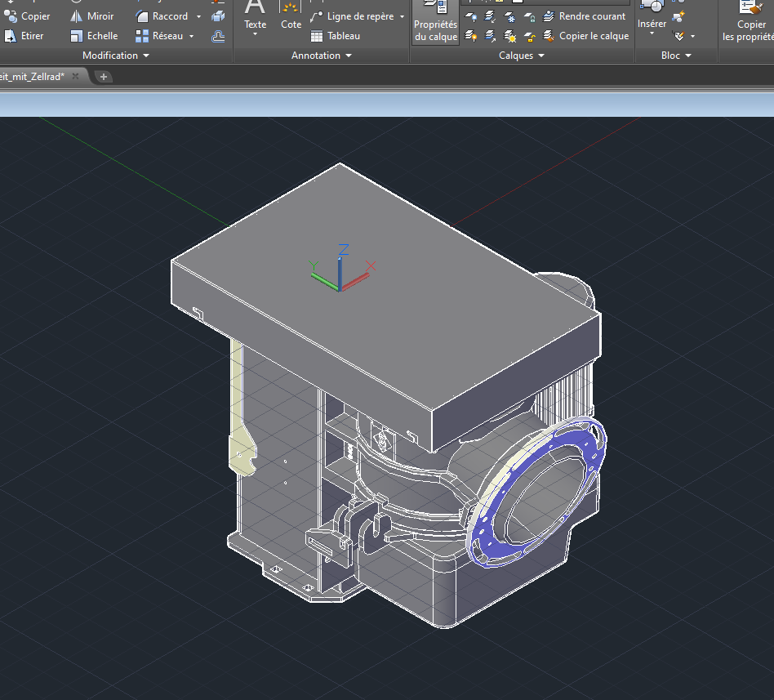This screenshot has width=774, height=700.
Task: Insert a Tableau table
Action: click(x=335, y=36)
